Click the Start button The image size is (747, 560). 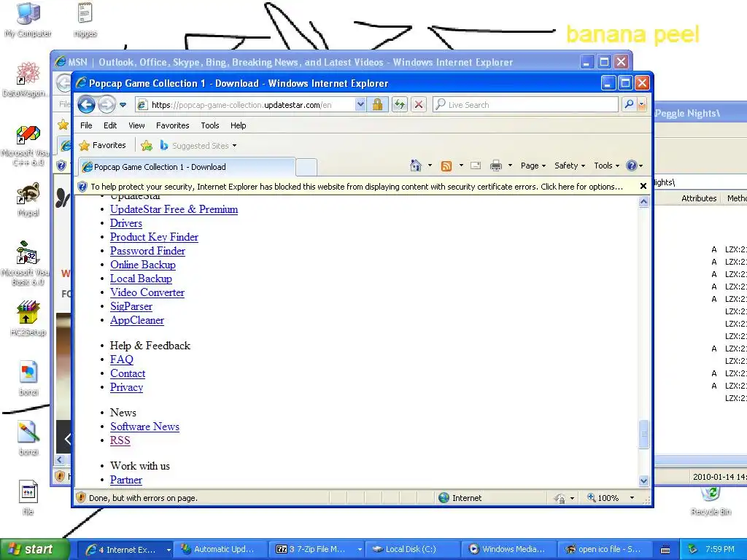(x=34, y=549)
